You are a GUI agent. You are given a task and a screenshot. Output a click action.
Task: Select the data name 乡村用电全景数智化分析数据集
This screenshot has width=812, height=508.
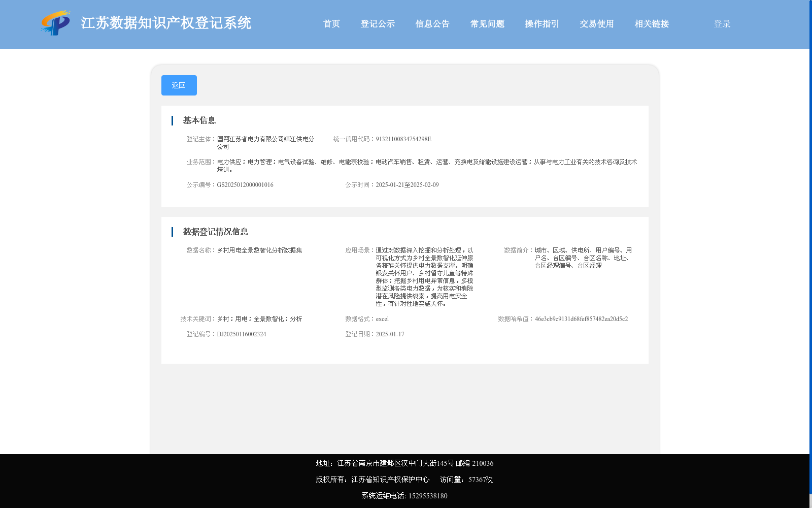coord(260,250)
